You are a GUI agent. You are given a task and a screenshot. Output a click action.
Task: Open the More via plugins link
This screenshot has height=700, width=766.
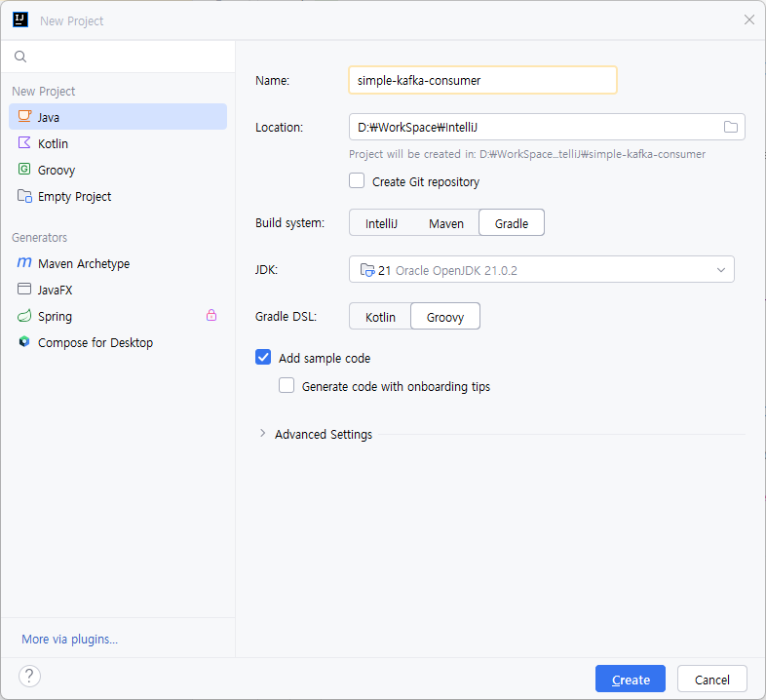coord(70,639)
